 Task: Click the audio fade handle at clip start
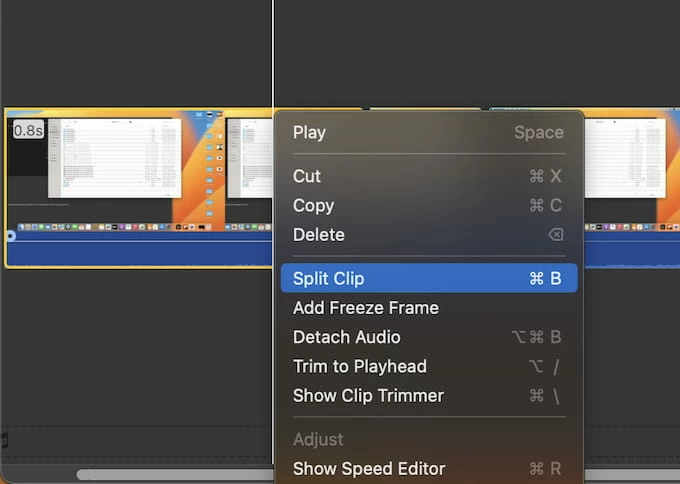tap(10, 236)
